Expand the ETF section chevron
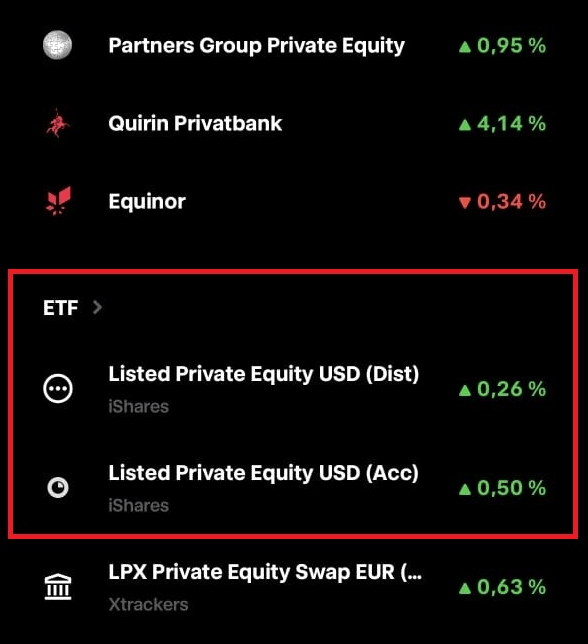588x644 pixels. (x=97, y=307)
